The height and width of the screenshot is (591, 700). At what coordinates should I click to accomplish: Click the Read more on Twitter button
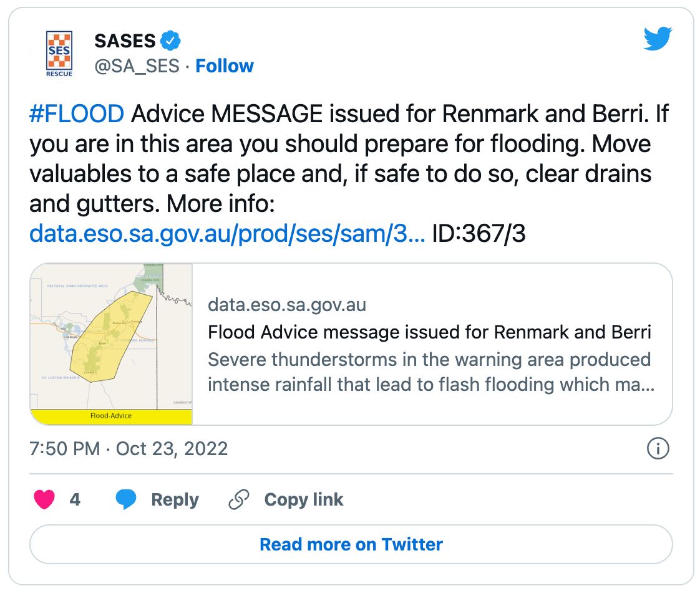pyautogui.click(x=351, y=544)
